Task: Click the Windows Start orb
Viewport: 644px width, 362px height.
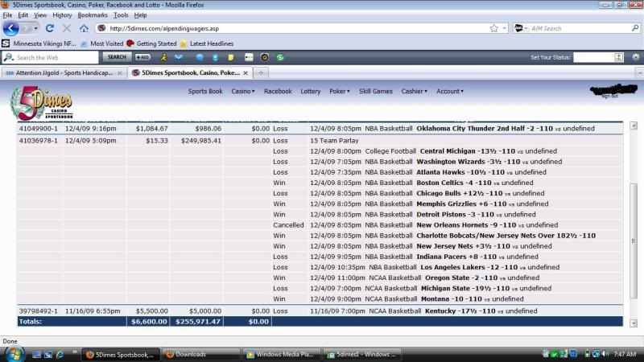Action: tap(14, 354)
